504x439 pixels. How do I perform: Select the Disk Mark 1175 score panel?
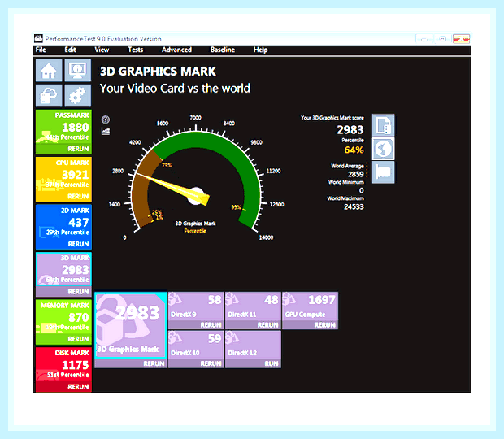(63, 365)
